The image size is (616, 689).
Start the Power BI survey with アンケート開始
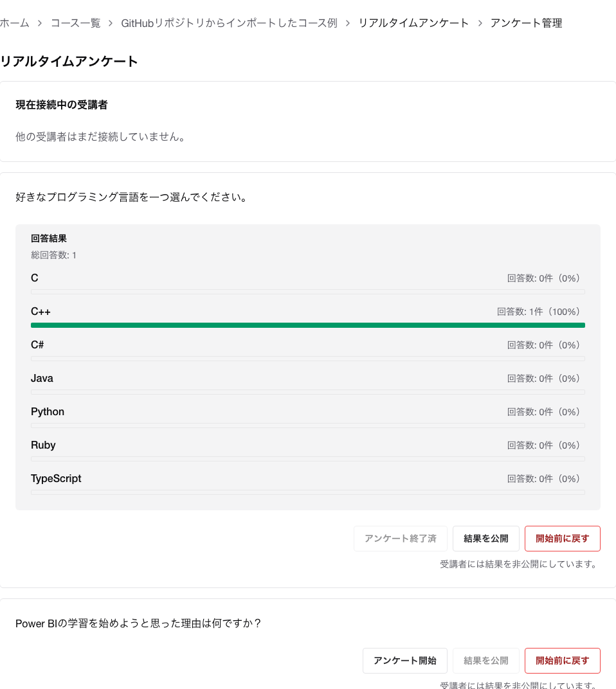tap(404, 661)
